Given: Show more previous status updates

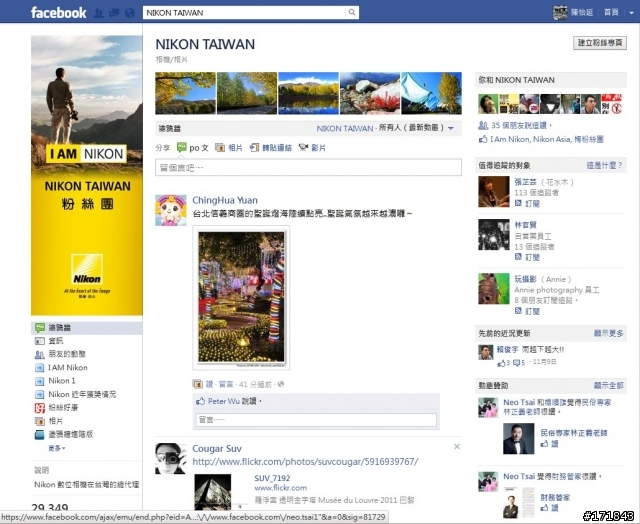Looking at the screenshot, I should click(609, 333).
